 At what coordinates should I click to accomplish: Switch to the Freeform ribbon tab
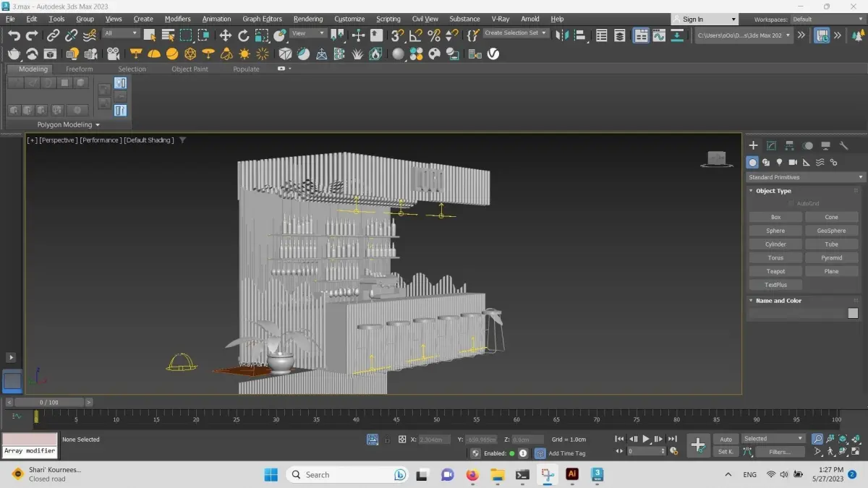[x=80, y=69]
